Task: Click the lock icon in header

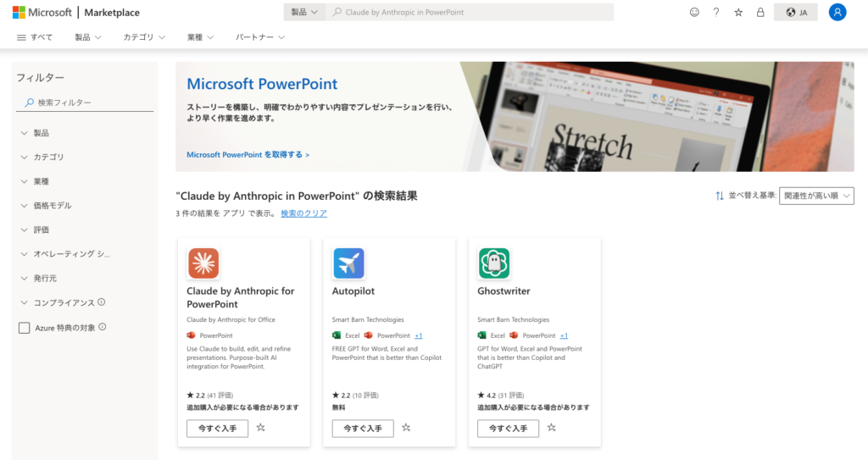Action: tap(760, 13)
